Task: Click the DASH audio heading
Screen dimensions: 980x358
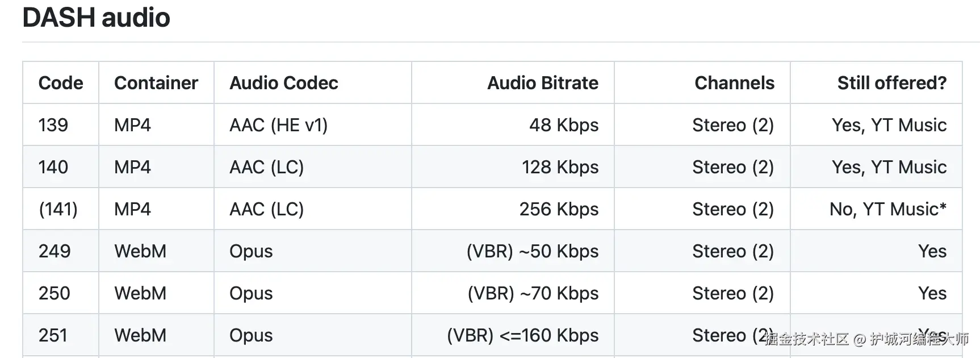Action: 96,18
